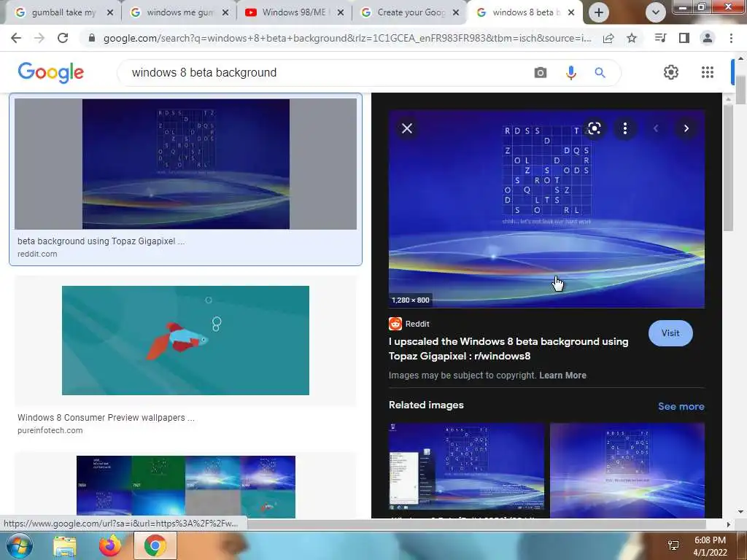Open the second related image thumbnail
This screenshot has width=747, height=560.
[x=627, y=470]
